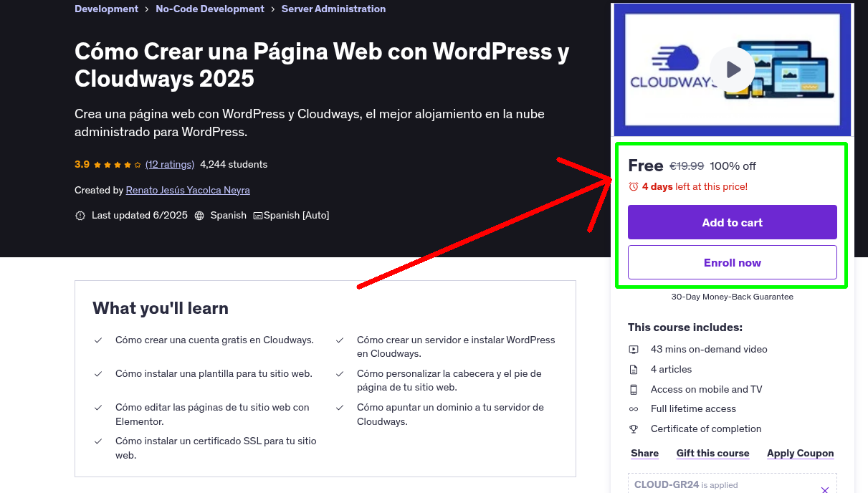The height and width of the screenshot is (493, 868).
Task: Click '30-Day Money-Back Guarantee' text
Action: 733,297
